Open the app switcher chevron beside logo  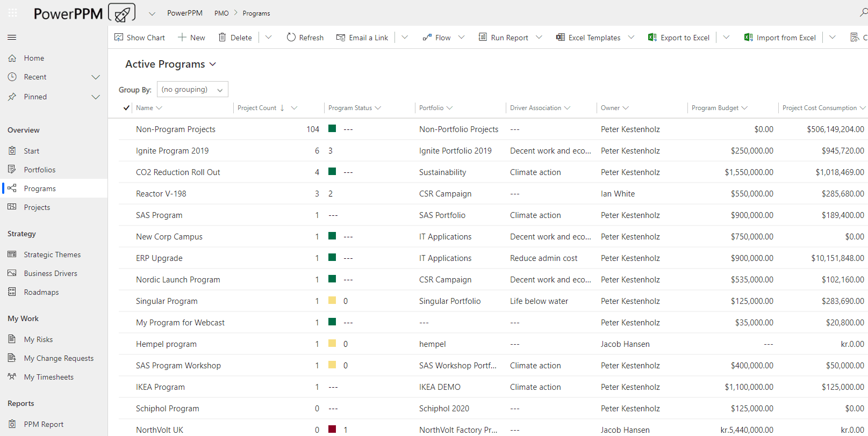[152, 13]
